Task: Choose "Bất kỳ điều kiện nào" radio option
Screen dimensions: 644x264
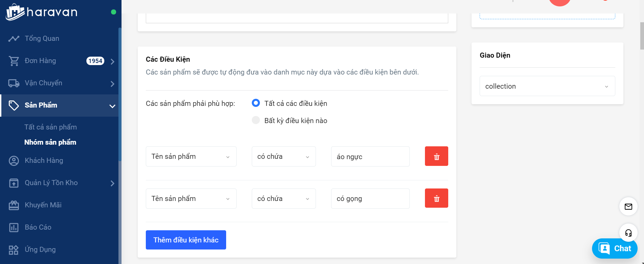Action: click(256, 120)
